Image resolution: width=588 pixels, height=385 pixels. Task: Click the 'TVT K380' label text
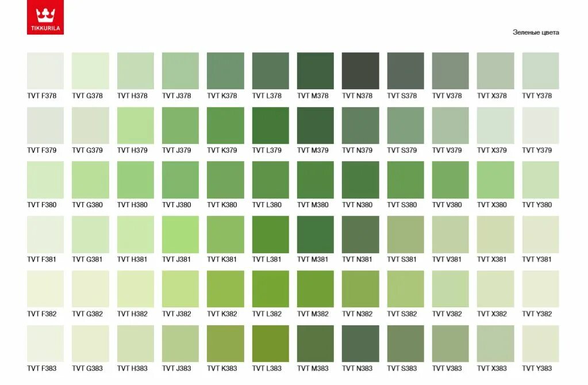point(222,205)
